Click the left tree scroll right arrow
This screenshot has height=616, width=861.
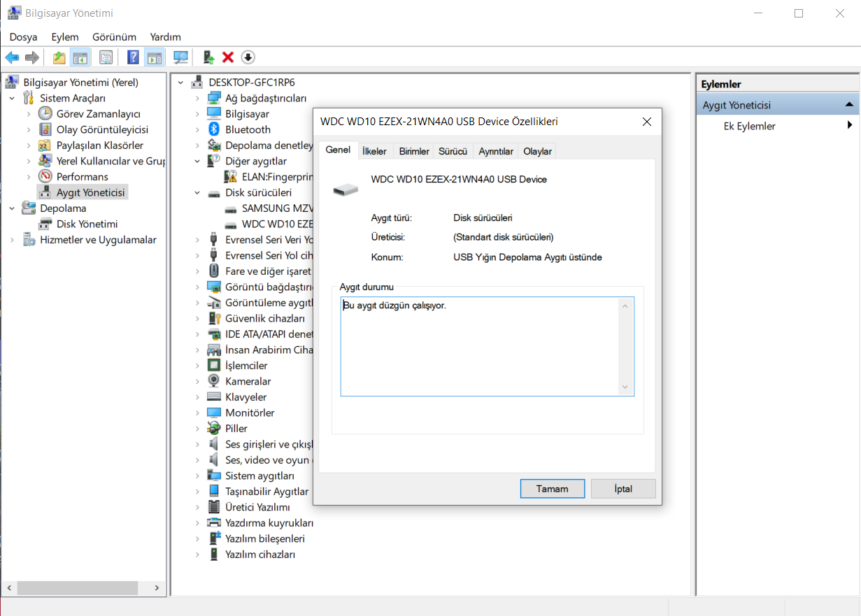[x=157, y=588]
